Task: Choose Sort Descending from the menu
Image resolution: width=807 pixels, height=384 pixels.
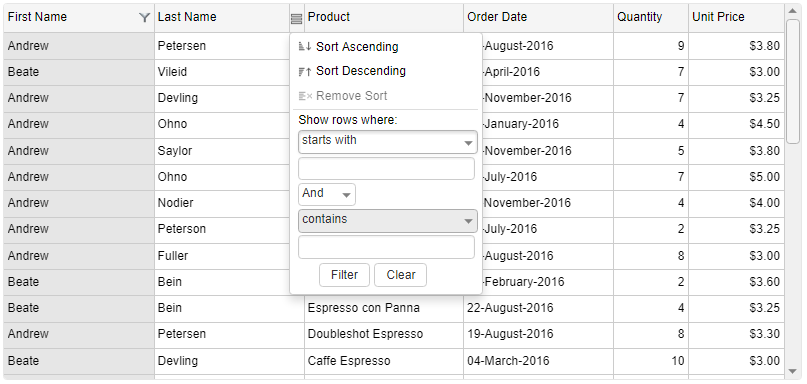Action: point(385,71)
